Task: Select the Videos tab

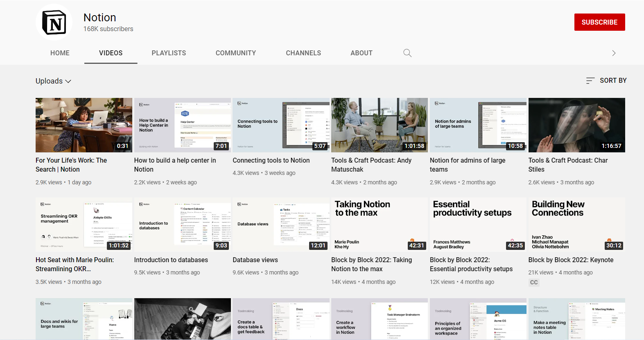Action: 111,53
